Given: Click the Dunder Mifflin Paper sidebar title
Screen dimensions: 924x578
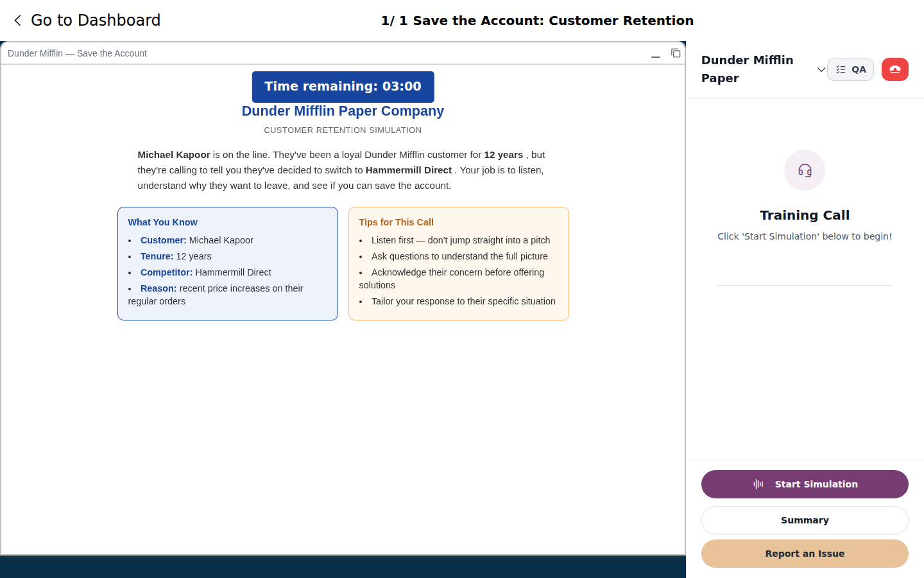Looking at the screenshot, I should [748, 69].
